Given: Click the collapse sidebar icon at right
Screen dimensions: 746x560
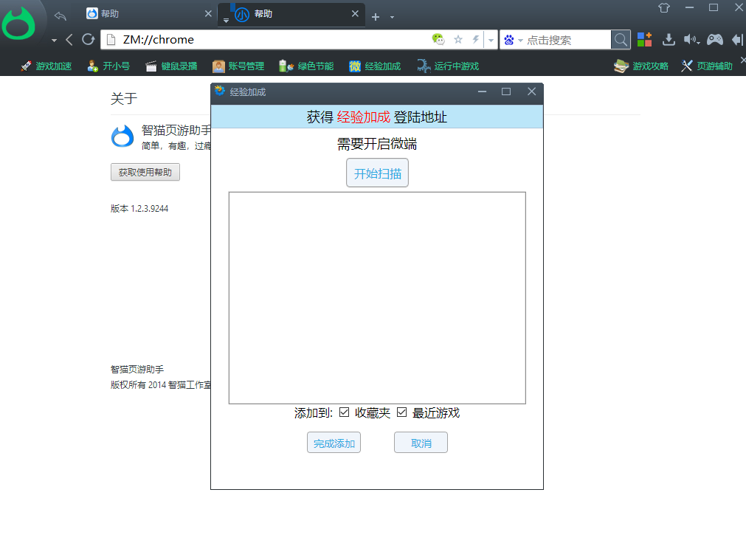Looking at the screenshot, I should (x=737, y=40).
